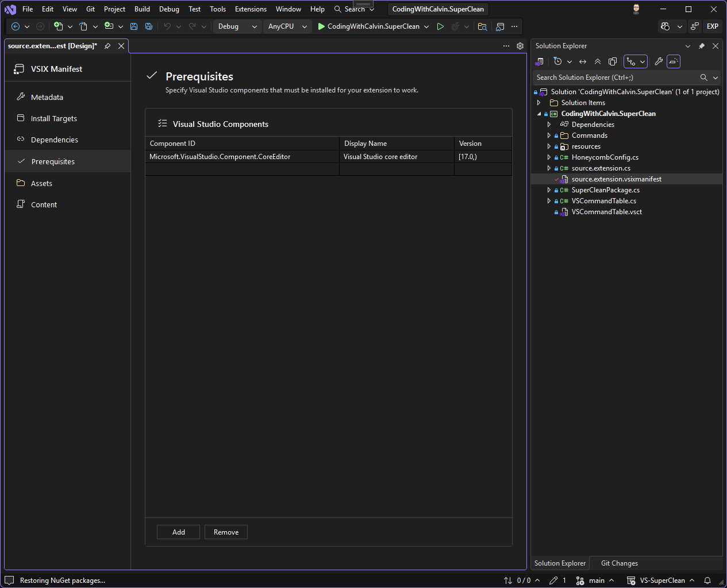The image size is (727, 588).
Task: Expand the HoneycombConfig.cs node
Action: click(x=549, y=157)
